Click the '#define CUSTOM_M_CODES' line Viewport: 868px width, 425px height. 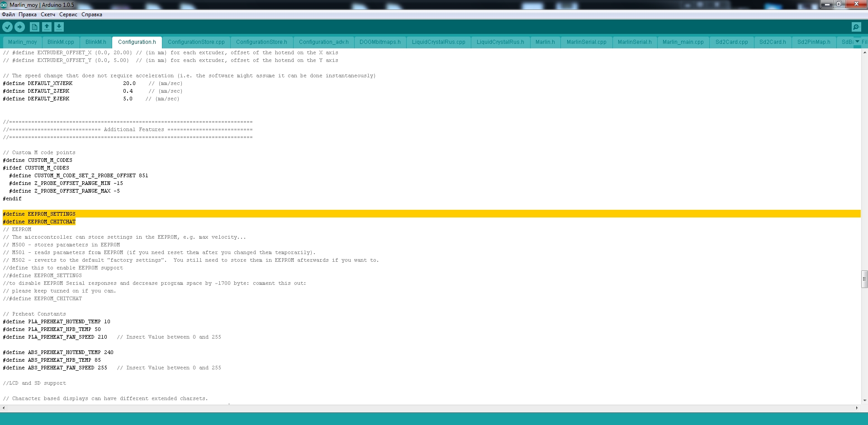pyautogui.click(x=38, y=160)
